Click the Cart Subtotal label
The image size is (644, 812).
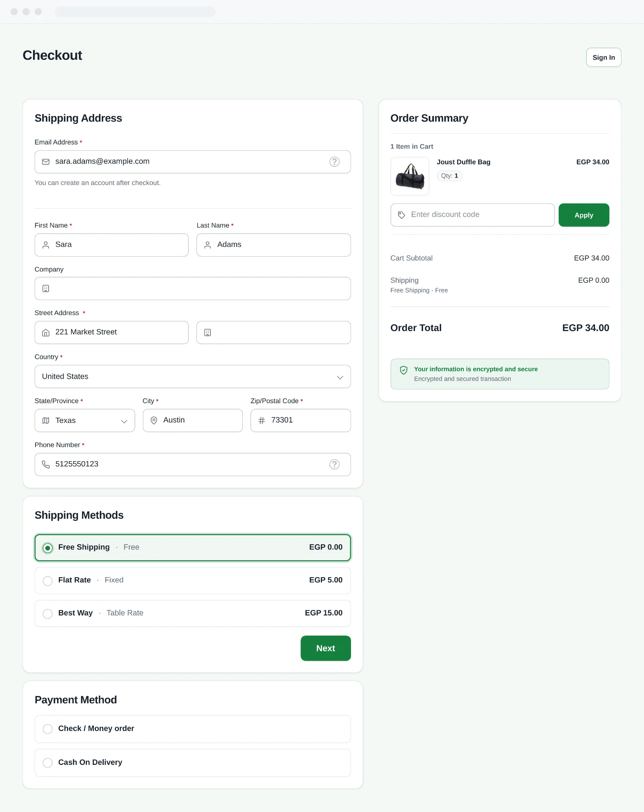tap(411, 258)
